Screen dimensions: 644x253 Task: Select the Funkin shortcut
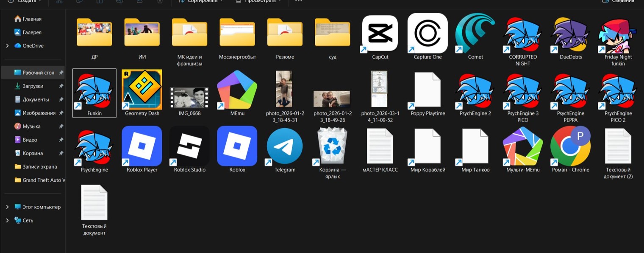click(x=94, y=93)
